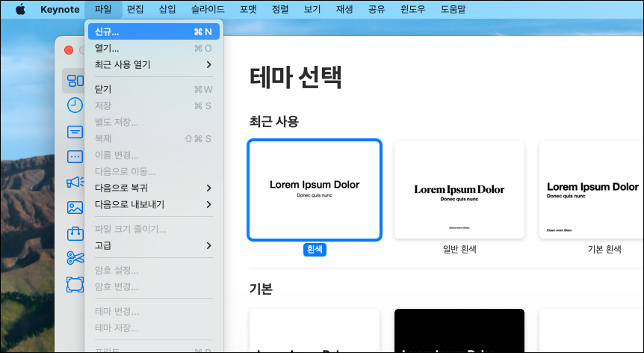Open the Keynote application menu
Image resolution: width=644 pixels, height=353 pixels.
pyautogui.click(x=60, y=9)
